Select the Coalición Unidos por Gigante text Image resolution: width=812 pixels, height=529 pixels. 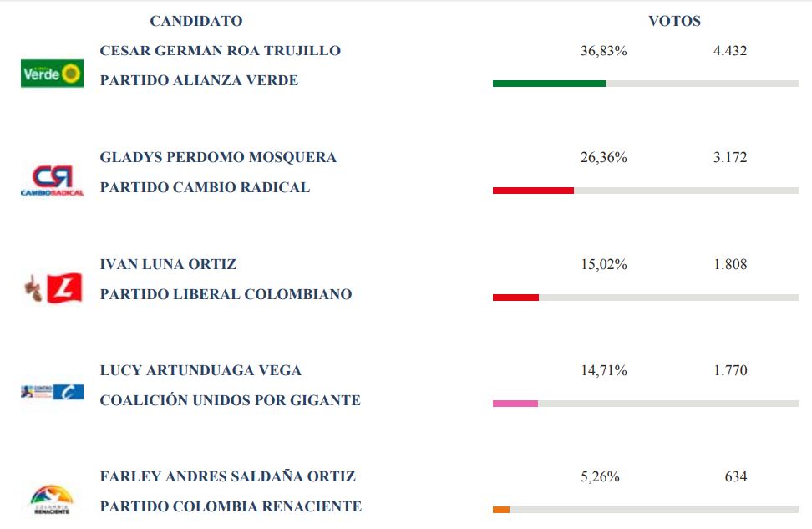[230, 400]
